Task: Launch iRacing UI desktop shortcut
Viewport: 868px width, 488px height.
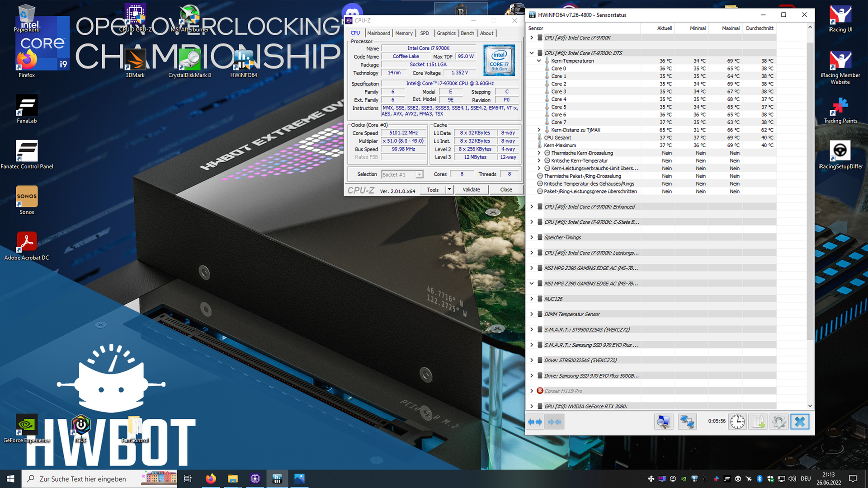Action: coord(840,18)
